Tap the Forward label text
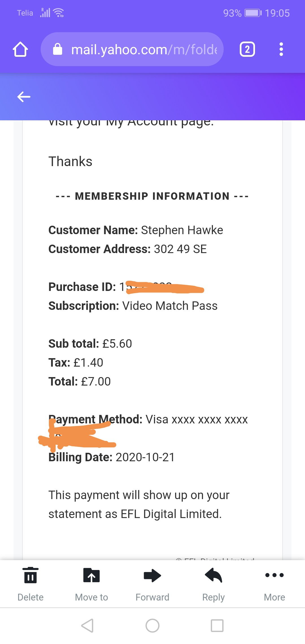 (x=152, y=597)
